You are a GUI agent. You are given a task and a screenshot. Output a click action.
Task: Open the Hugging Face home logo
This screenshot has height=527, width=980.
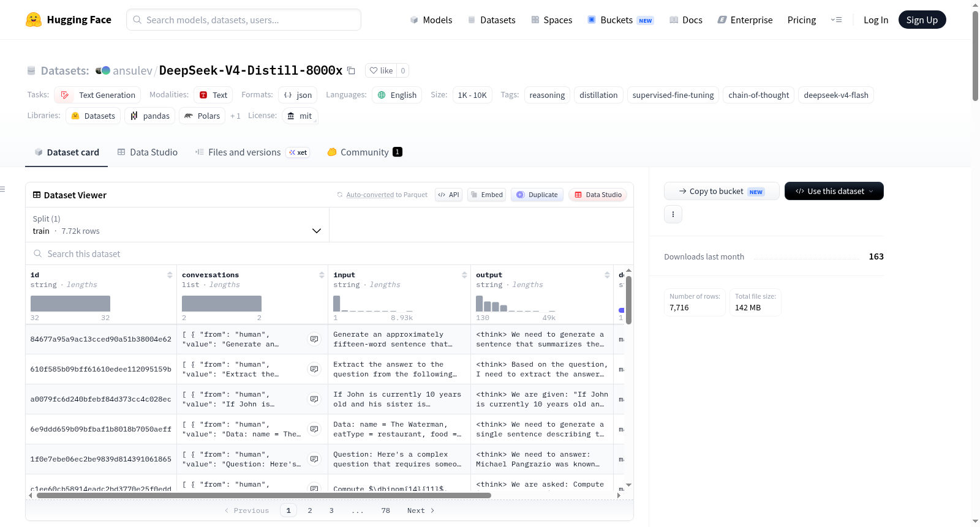click(x=69, y=20)
